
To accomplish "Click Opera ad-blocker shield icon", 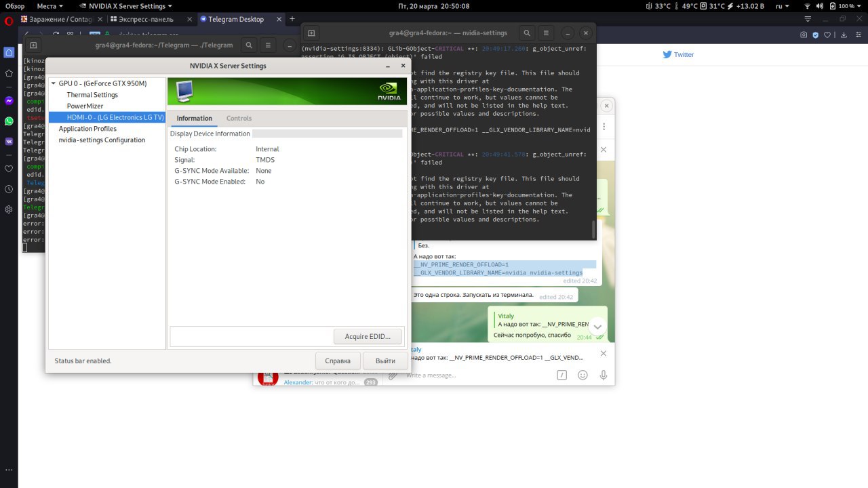I will point(816,35).
